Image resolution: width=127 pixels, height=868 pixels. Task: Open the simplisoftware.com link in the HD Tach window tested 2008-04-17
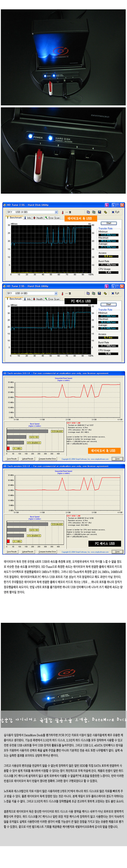click(x=100, y=459)
